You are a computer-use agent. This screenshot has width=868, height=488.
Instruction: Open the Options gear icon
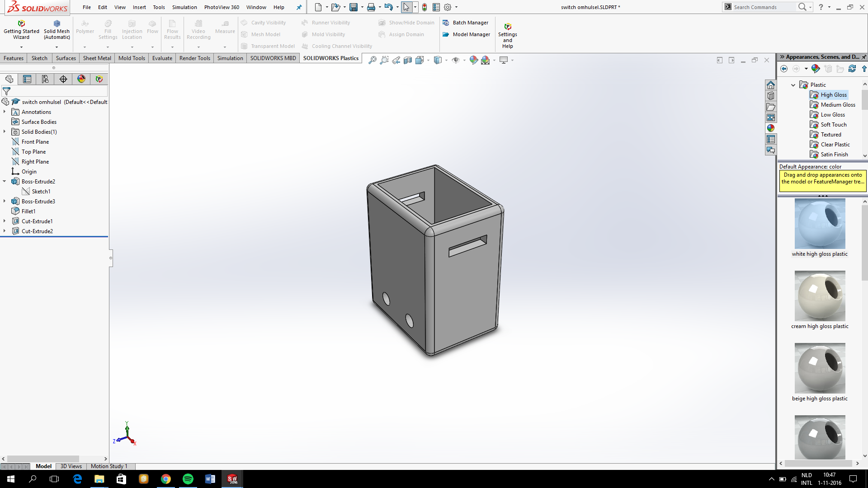[x=448, y=7]
